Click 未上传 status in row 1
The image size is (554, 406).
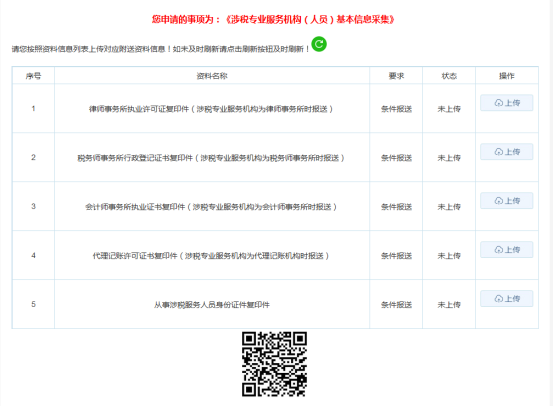click(449, 109)
